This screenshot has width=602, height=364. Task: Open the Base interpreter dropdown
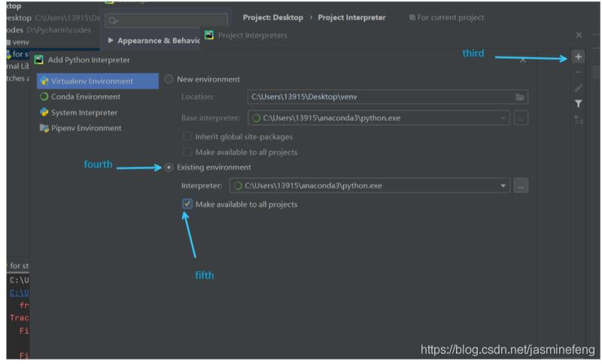[x=503, y=118]
